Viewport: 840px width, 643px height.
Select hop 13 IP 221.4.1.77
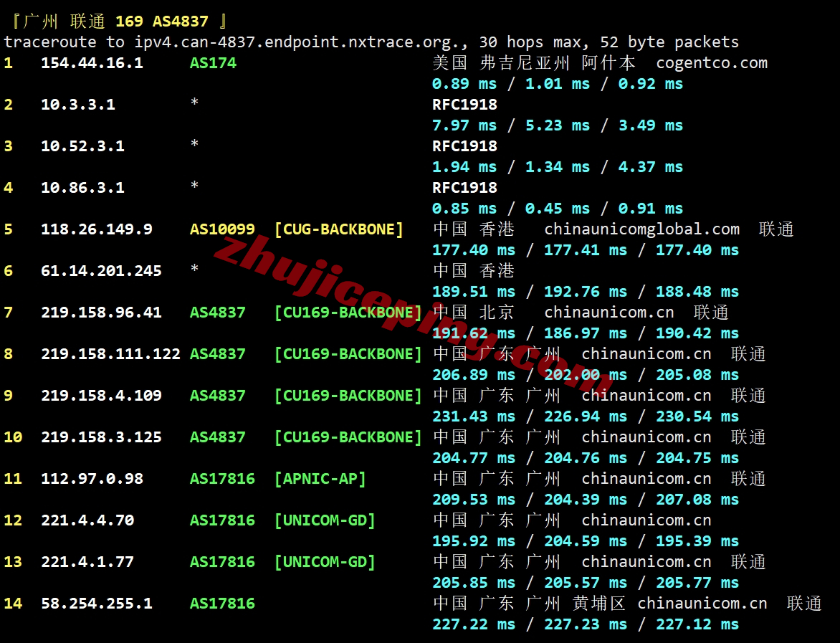tap(88, 562)
